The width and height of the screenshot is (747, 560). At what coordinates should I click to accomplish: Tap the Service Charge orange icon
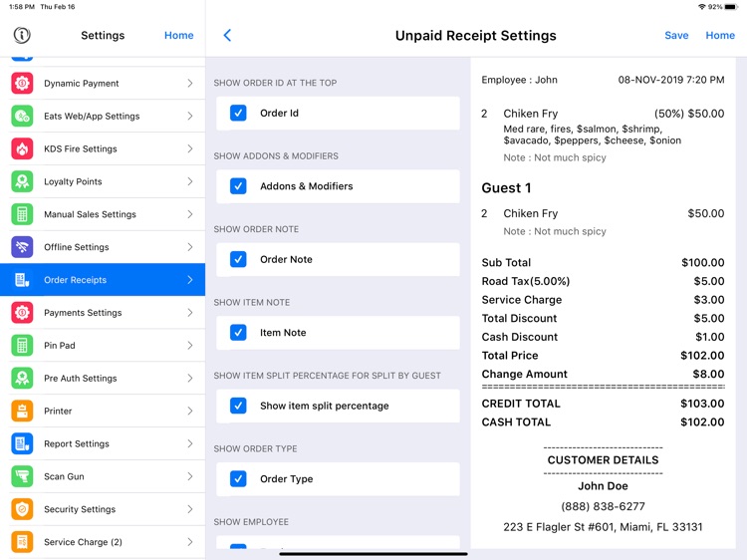(22, 542)
